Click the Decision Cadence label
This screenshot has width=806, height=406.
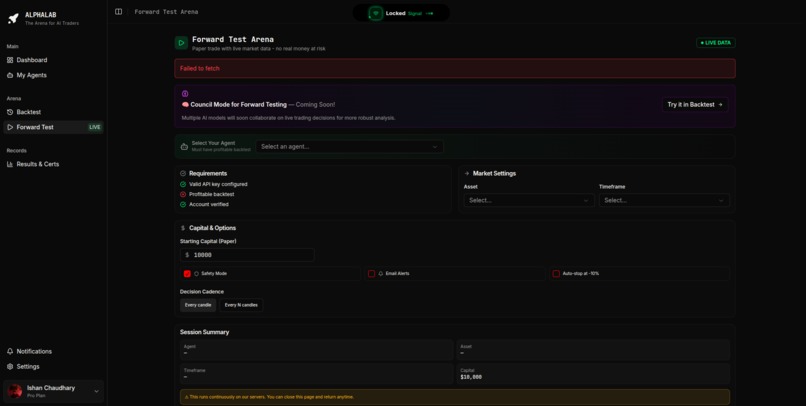(202, 292)
